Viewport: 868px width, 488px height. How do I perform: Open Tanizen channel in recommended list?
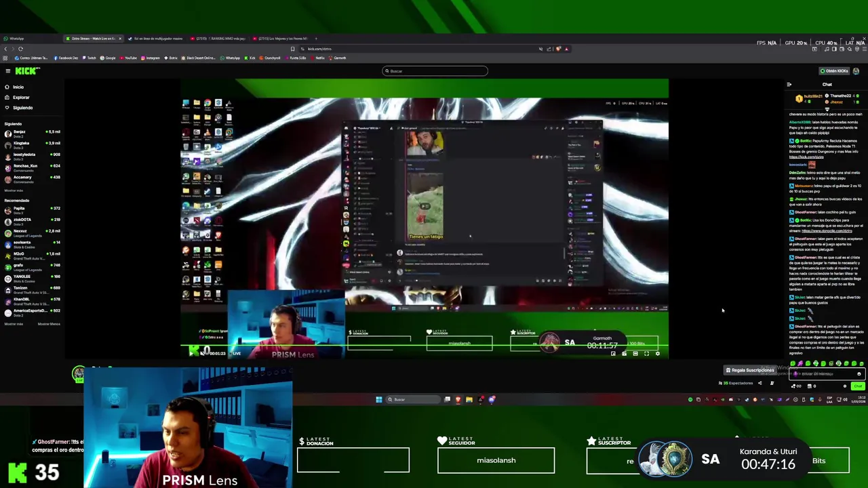coord(33,289)
